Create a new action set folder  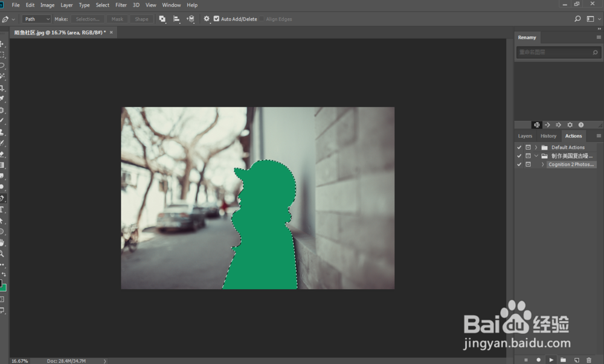coord(563,360)
